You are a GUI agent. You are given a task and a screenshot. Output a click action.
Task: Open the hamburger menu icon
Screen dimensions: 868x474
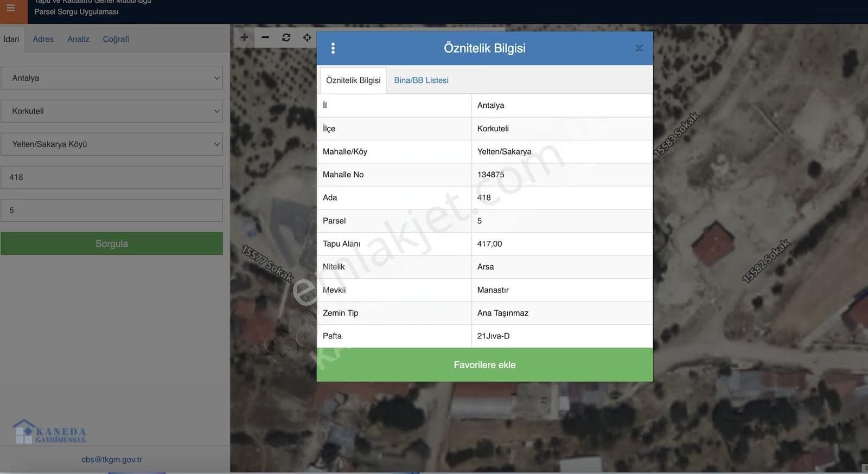click(11, 8)
